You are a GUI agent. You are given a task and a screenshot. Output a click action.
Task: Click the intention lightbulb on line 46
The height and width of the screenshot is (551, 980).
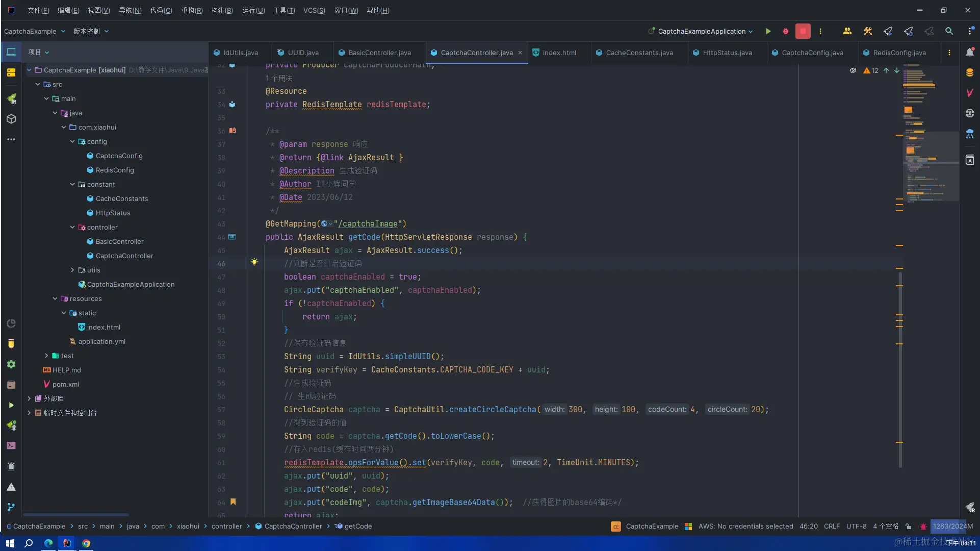pos(254,262)
